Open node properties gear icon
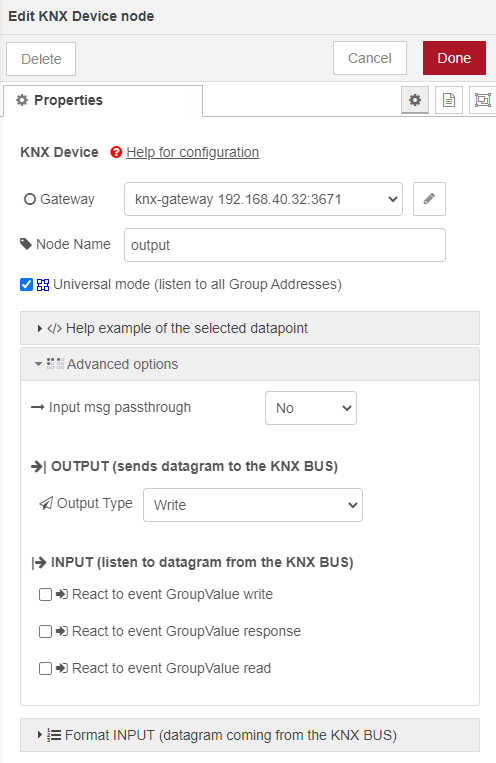This screenshot has height=763, width=496. click(x=415, y=100)
